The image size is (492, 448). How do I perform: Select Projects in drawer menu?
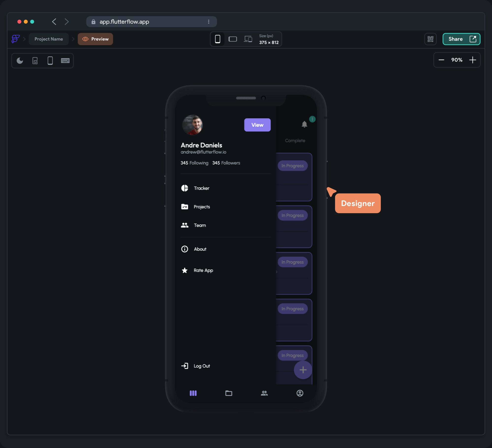201,207
